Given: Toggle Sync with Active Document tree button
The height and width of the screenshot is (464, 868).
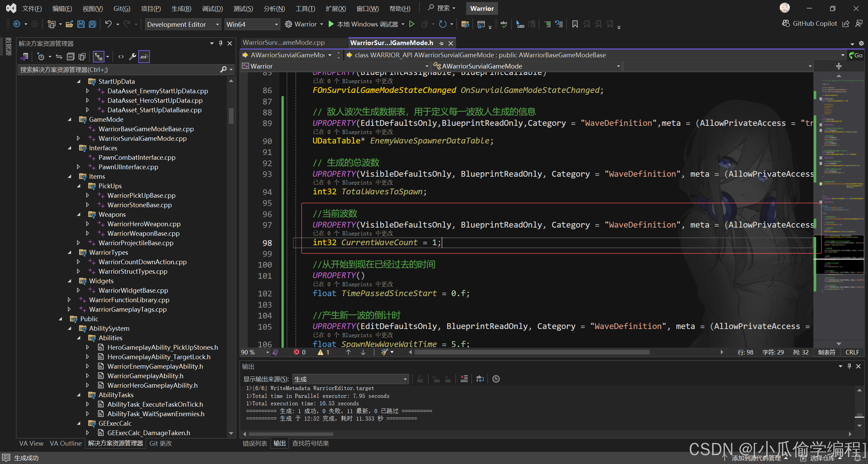Looking at the screenshot, I should [x=99, y=57].
